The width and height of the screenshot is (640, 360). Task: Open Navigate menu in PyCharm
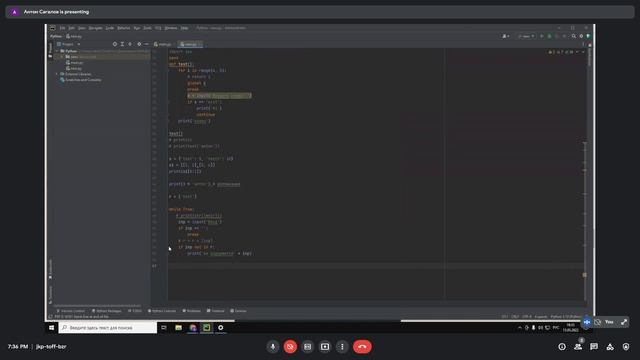click(96, 28)
